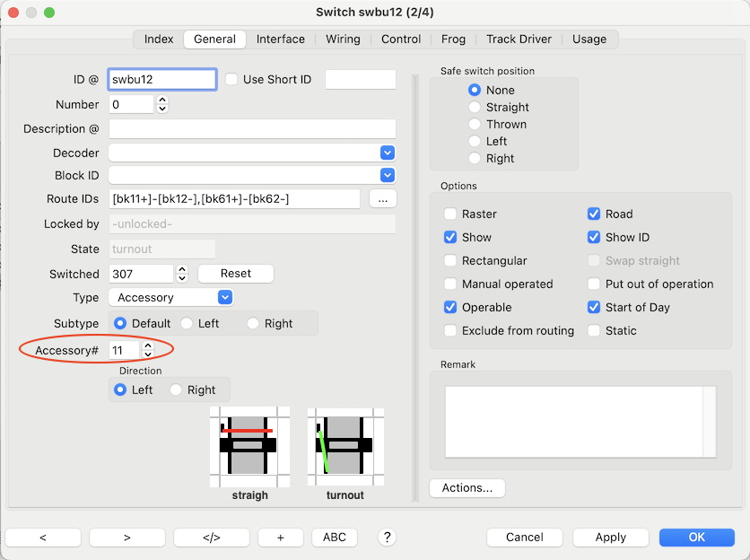
Task: Click the Remark box scrollbar
Action: click(709, 422)
